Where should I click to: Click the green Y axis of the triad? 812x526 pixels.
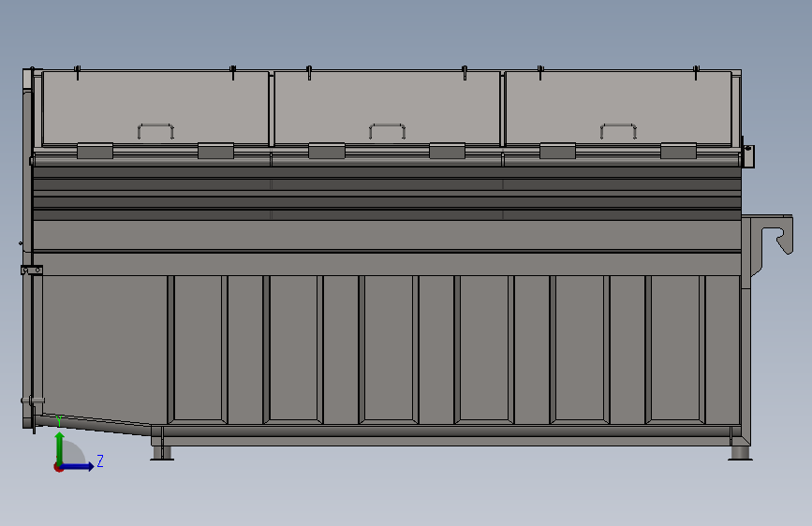pos(60,447)
